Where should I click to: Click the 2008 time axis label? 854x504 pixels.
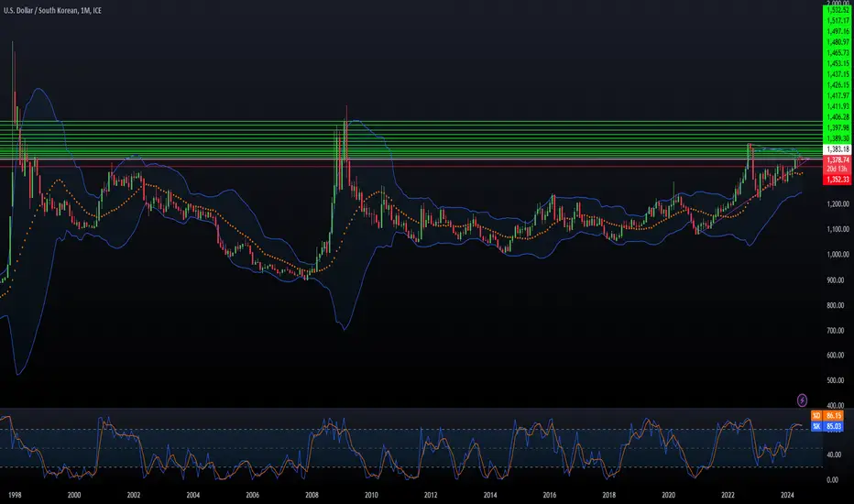[312, 495]
